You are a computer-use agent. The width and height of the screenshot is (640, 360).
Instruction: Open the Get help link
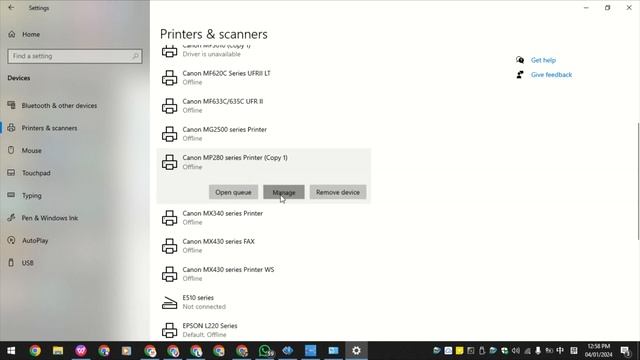543,60
